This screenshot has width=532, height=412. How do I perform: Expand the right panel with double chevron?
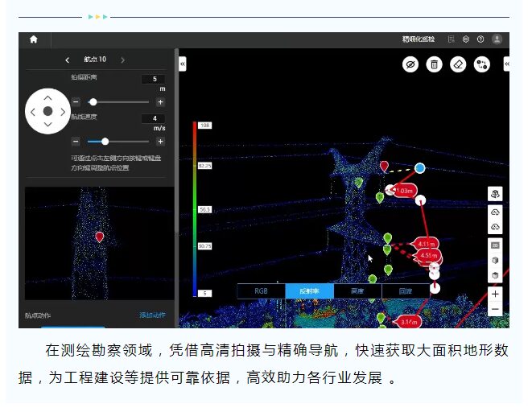[x=506, y=63]
